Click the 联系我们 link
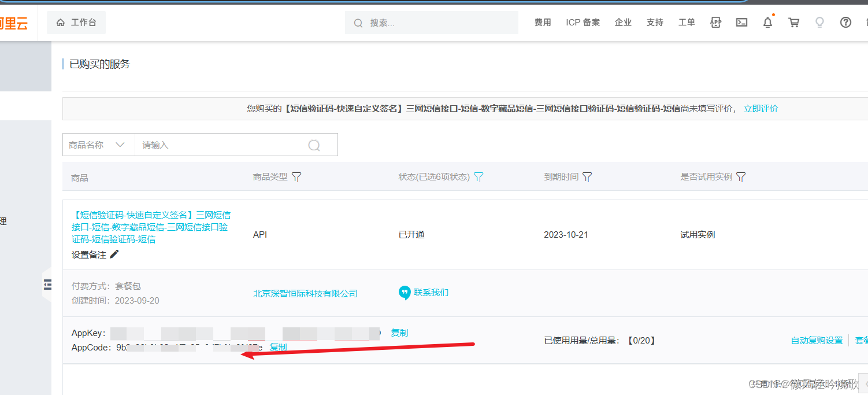This screenshot has width=868, height=395. click(431, 292)
